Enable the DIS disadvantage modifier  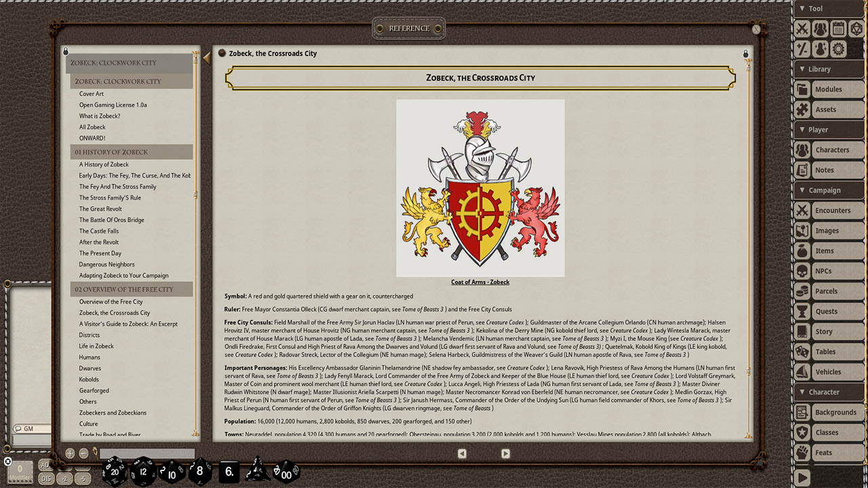tap(46, 479)
